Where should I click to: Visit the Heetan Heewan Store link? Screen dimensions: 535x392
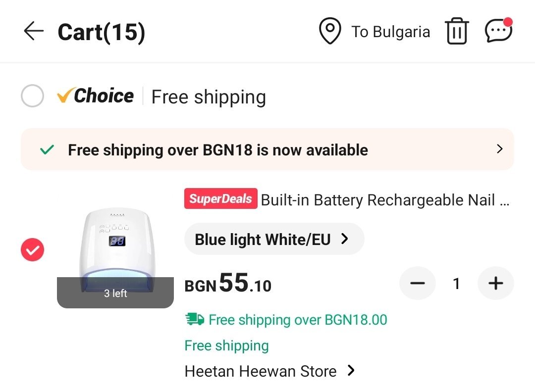coord(260,371)
